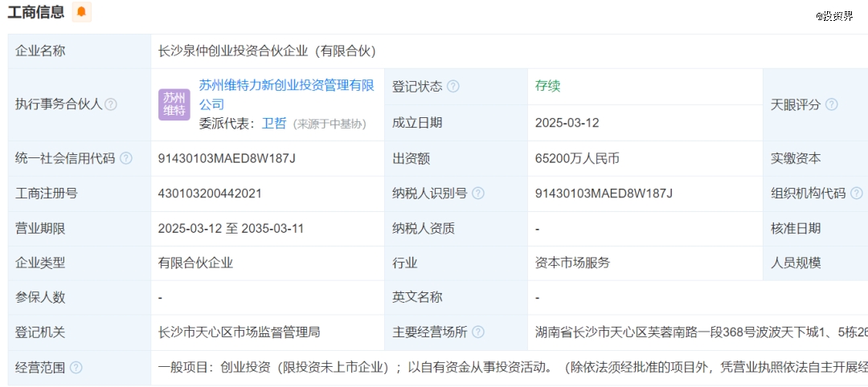This screenshot has height=387, width=868.
Task: Click the company name 长沙泉仲创业投资合伙企业（有限合伙）
Action: tap(268, 51)
